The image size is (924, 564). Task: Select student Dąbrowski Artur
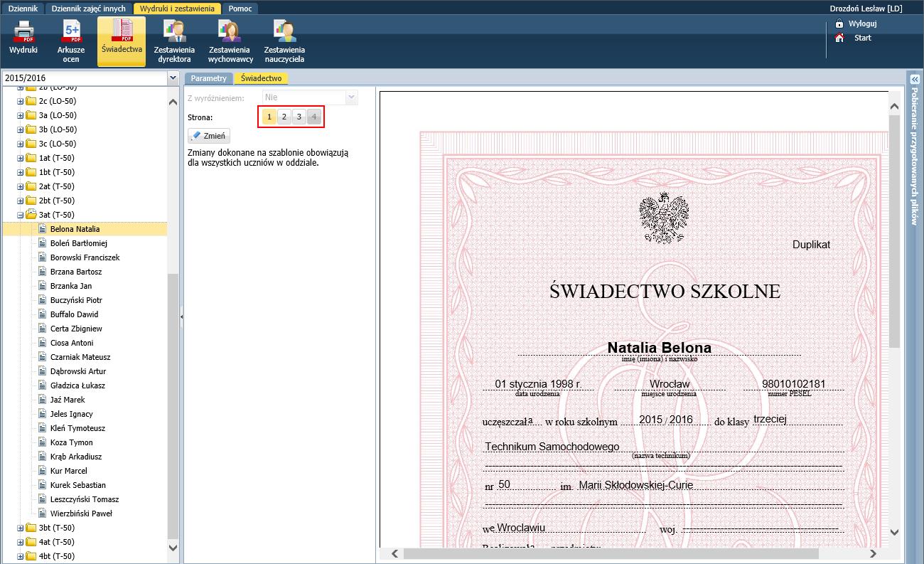[78, 371]
